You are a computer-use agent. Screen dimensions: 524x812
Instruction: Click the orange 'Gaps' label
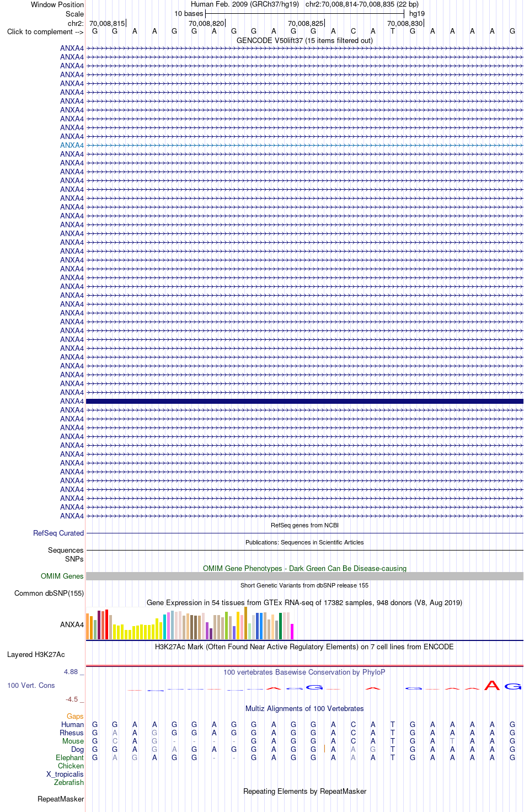[x=75, y=716]
